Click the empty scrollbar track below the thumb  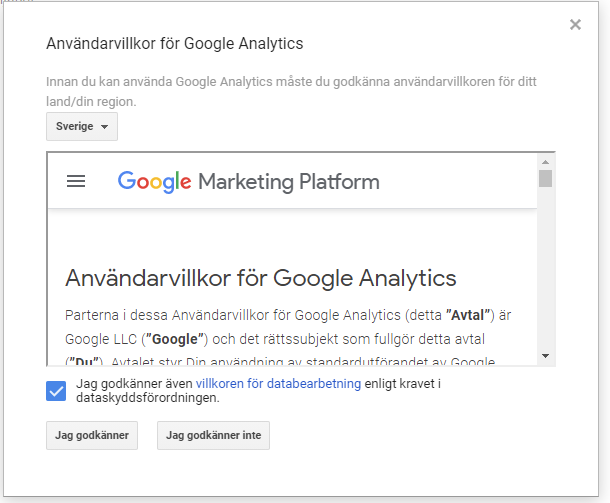[545, 268]
